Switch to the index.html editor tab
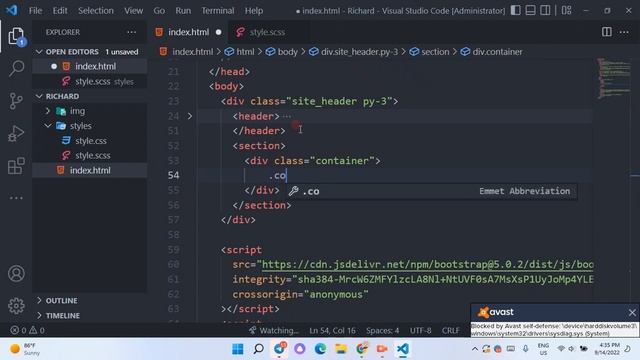Screen dimensions: 640x360 (x=188, y=32)
